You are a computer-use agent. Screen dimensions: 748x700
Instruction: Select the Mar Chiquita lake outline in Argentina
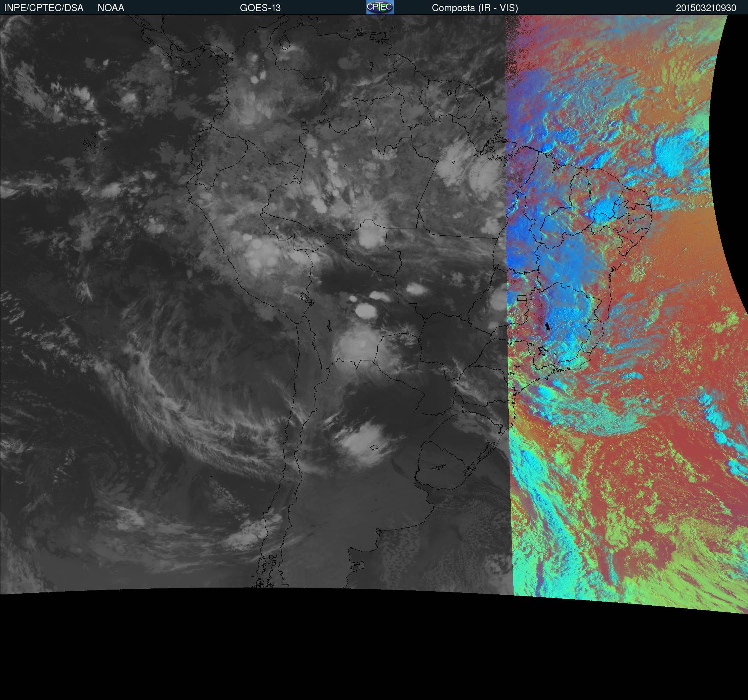pyautogui.click(x=374, y=448)
